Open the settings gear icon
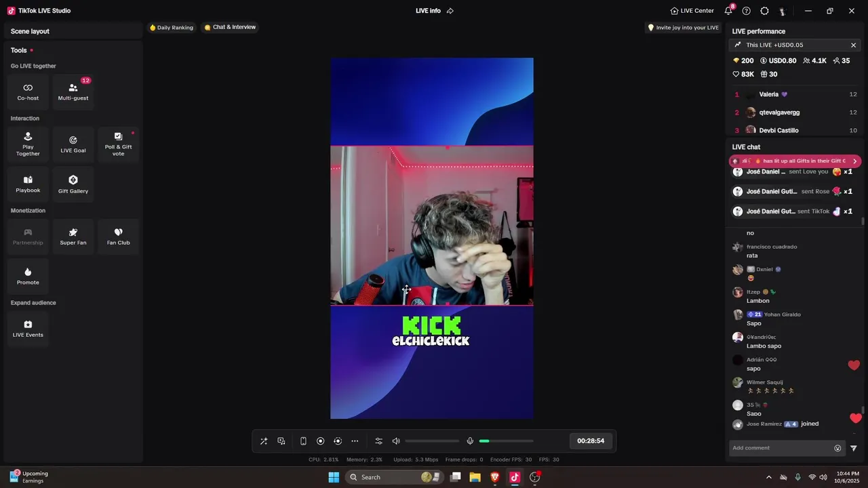 [x=765, y=11]
